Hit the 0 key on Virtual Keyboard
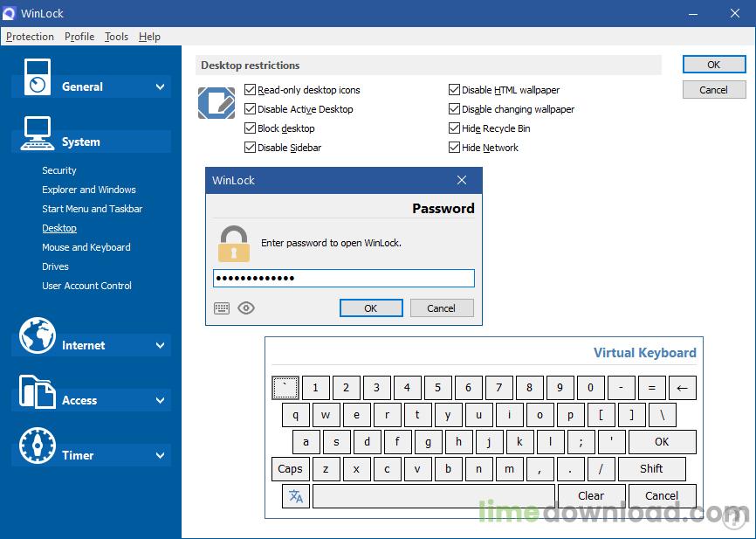 pos(591,388)
